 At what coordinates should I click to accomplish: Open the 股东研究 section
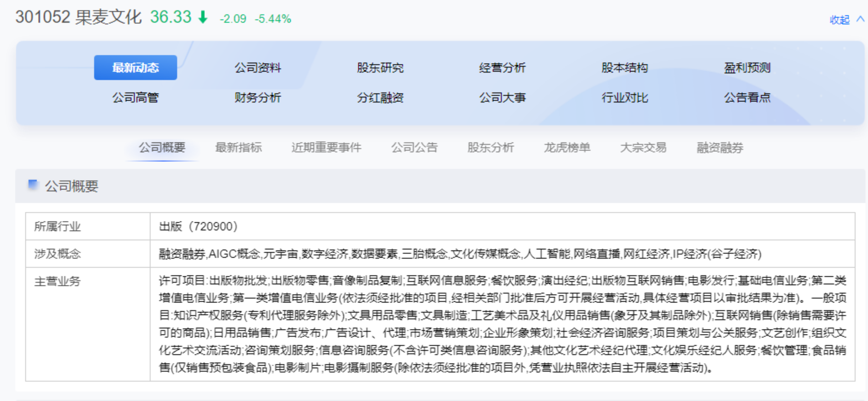380,68
